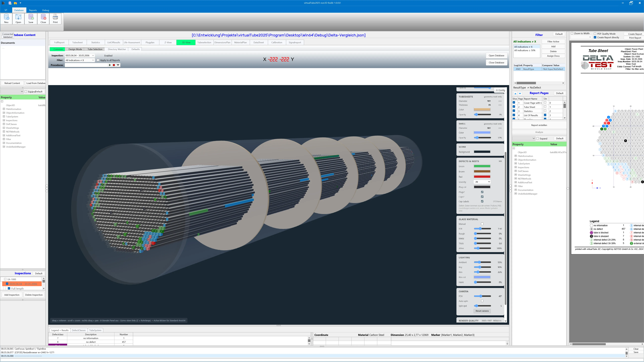Click the app logo icon in title bar

coord(3,3)
